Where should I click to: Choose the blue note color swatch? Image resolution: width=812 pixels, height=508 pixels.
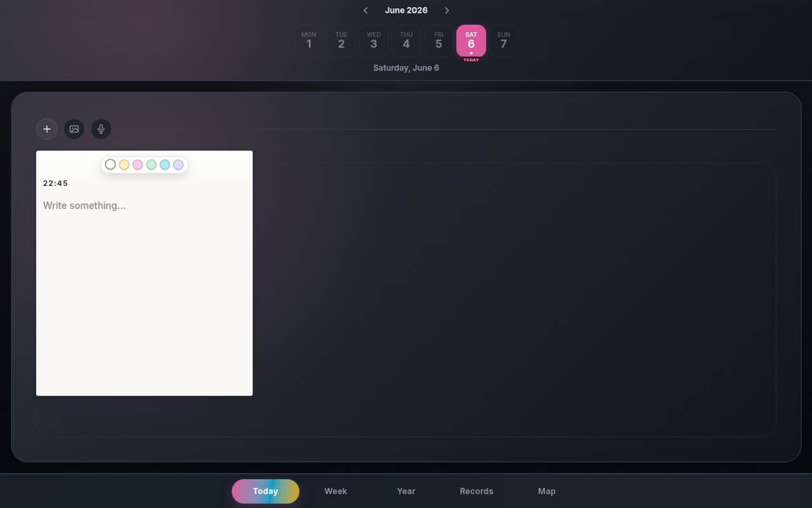[x=165, y=164]
